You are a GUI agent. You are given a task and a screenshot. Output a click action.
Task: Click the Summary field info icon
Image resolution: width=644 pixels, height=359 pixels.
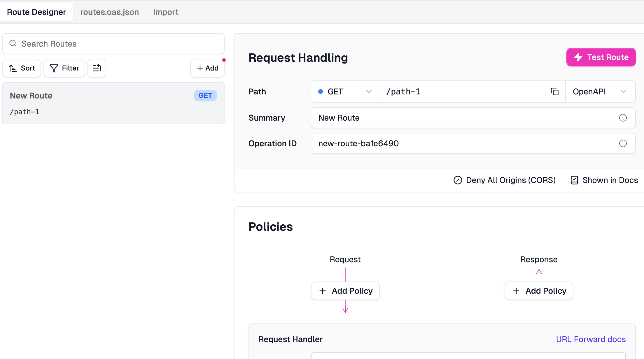623,118
